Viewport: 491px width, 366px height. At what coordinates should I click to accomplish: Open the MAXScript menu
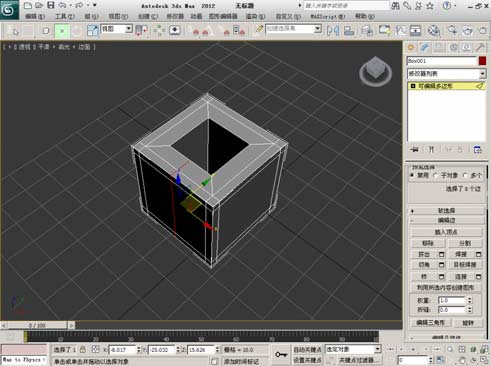pos(328,16)
